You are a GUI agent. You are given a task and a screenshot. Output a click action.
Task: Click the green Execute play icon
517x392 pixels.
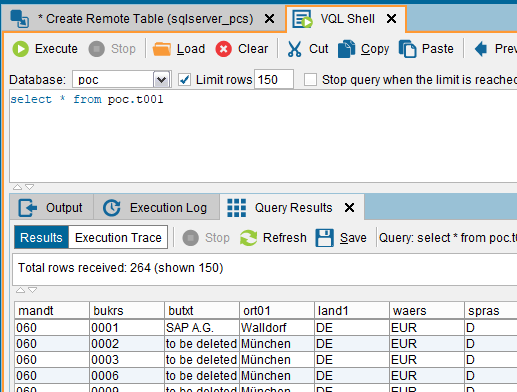[x=21, y=49]
